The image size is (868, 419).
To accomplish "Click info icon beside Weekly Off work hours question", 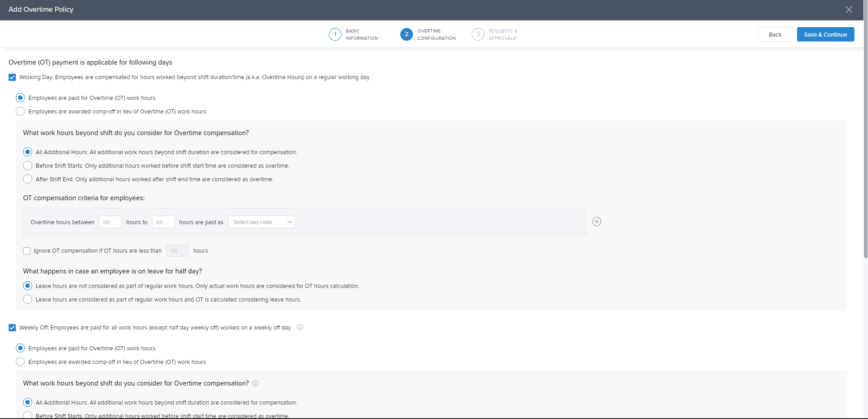I will pos(255,383).
